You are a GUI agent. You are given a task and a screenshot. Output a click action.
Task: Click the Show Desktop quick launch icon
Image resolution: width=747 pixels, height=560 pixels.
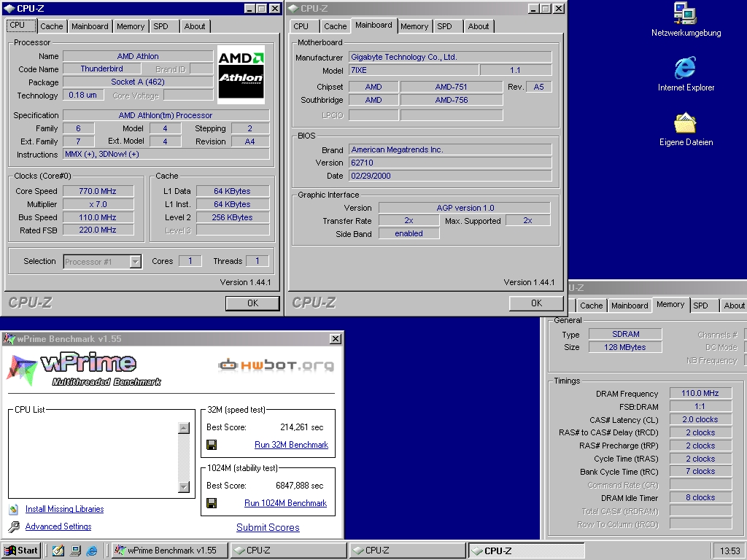point(75,551)
